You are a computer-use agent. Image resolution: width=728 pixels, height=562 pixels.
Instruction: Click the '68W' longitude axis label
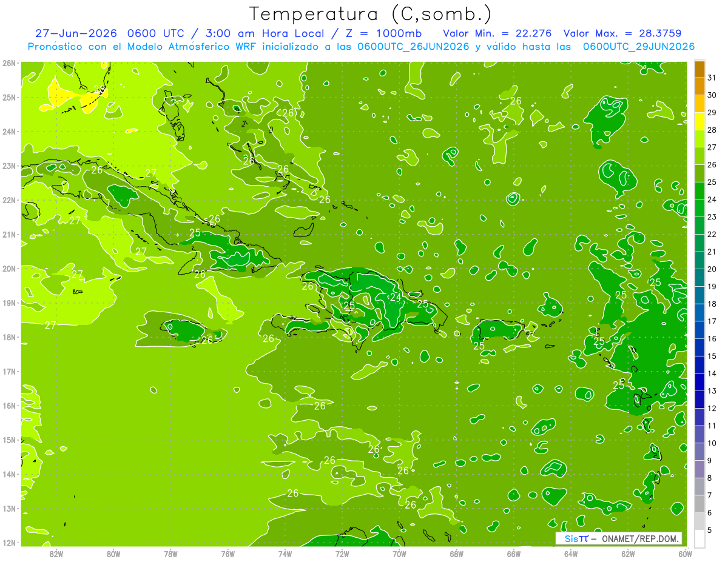456,554
